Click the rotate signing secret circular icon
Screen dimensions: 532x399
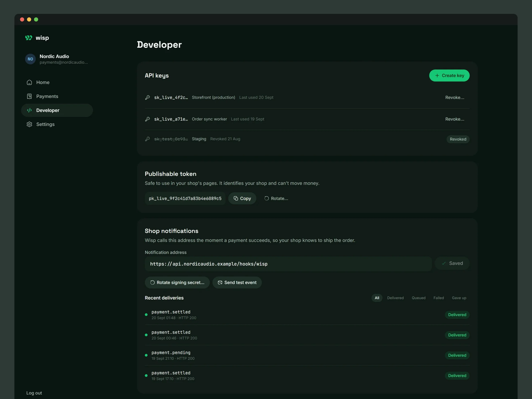[x=153, y=283]
